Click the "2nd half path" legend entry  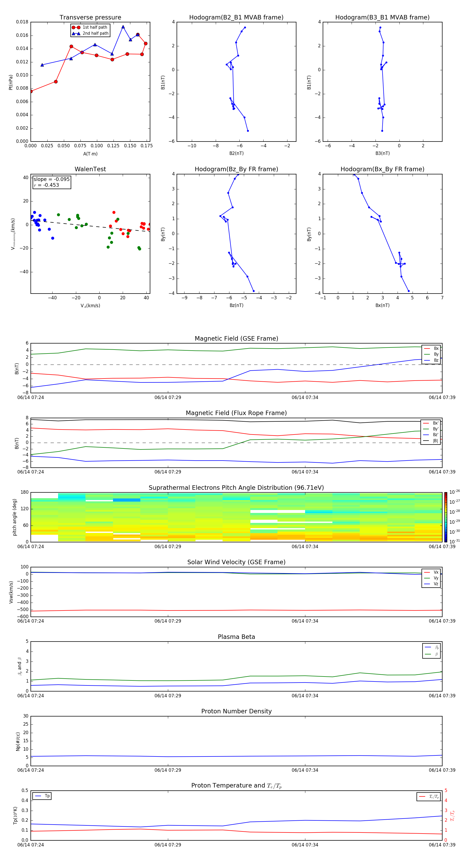(90, 33)
